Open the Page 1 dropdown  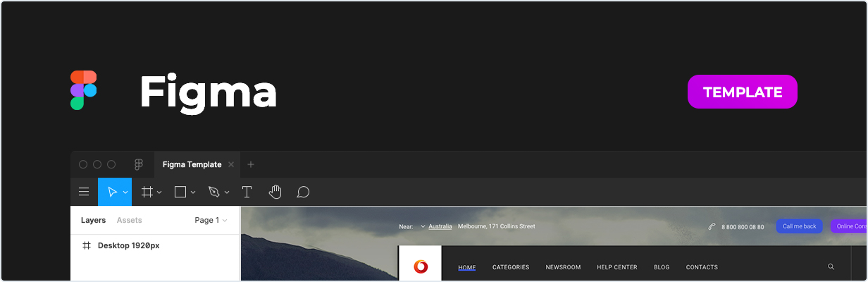[211, 220]
